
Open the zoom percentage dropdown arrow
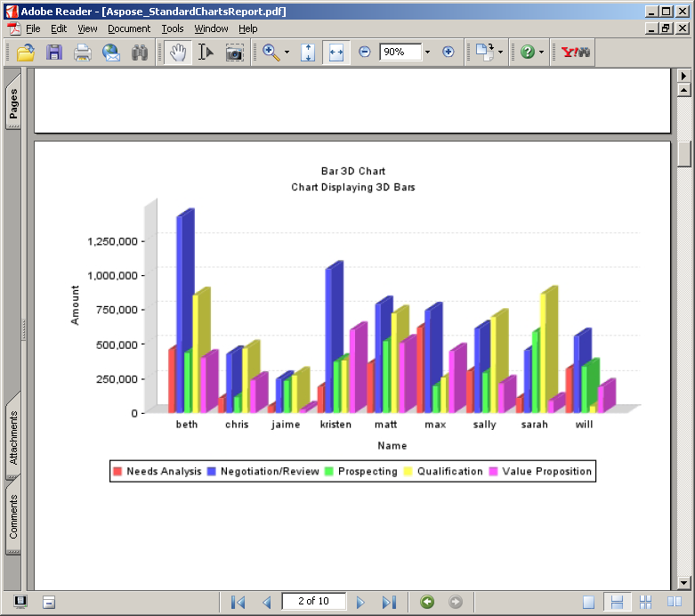[427, 53]
